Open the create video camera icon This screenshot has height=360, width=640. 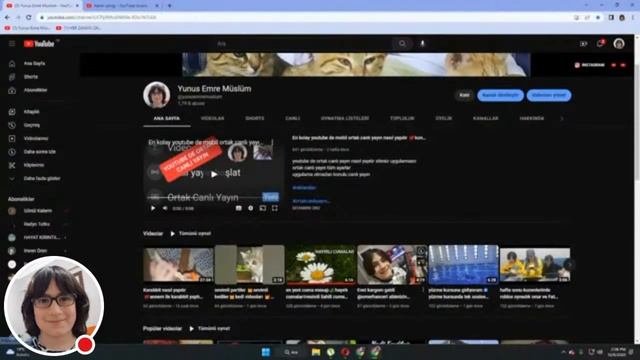[x=583, y=44]
